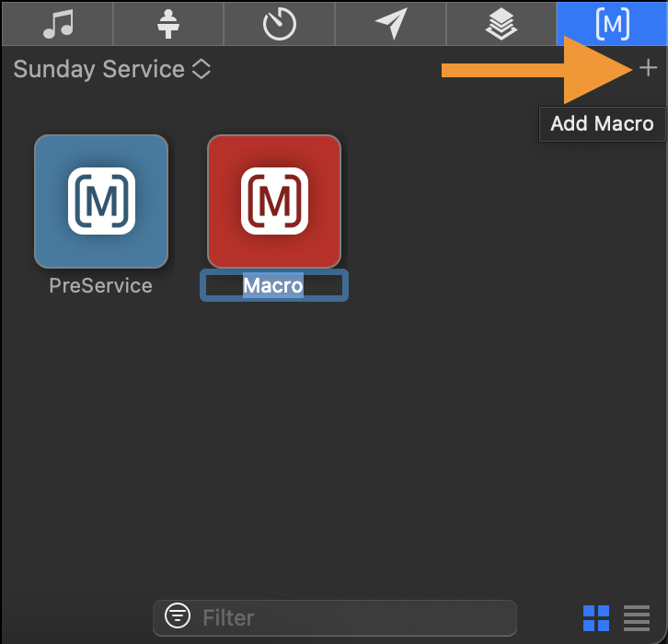Viewport: 668px width, 644px height.
Task: Switch to the Stage tab icon
Action: (x=168, y=24)
